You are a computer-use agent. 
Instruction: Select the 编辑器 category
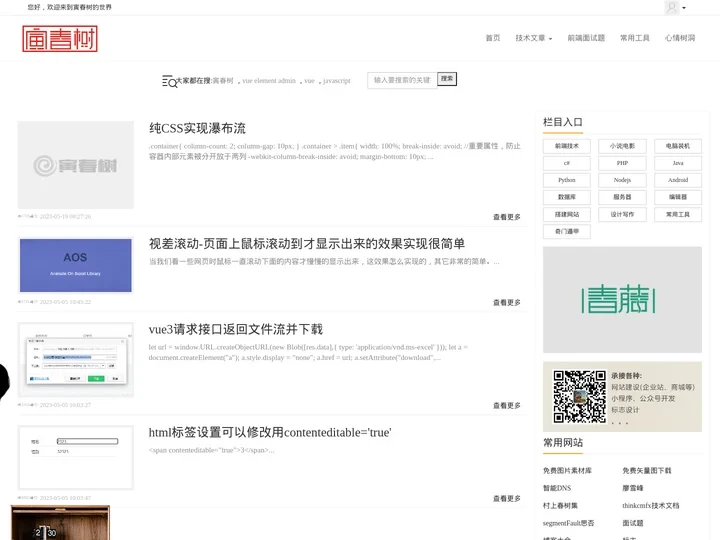tap(678, 197)
